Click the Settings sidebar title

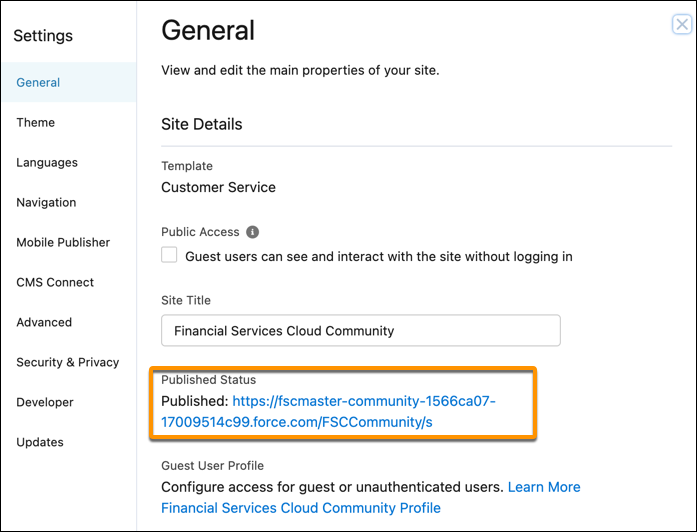pyautogui.click(x=43, y=36)
